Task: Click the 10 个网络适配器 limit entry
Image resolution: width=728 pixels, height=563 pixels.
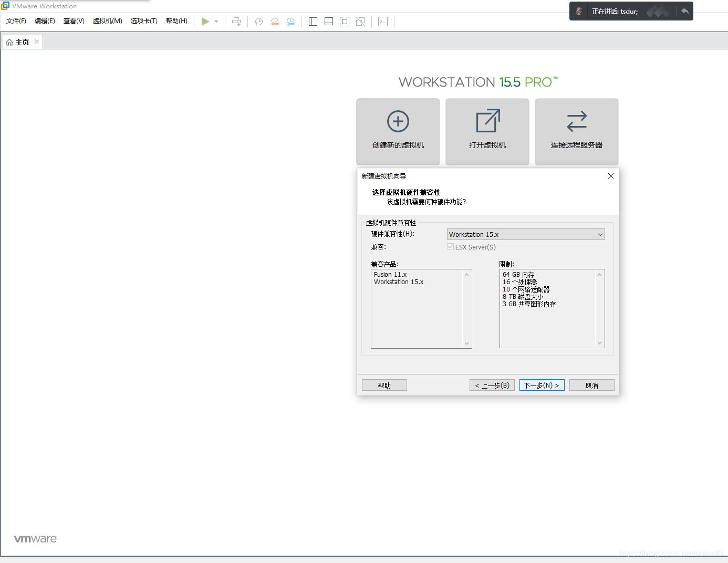Action: pos(526,289)
